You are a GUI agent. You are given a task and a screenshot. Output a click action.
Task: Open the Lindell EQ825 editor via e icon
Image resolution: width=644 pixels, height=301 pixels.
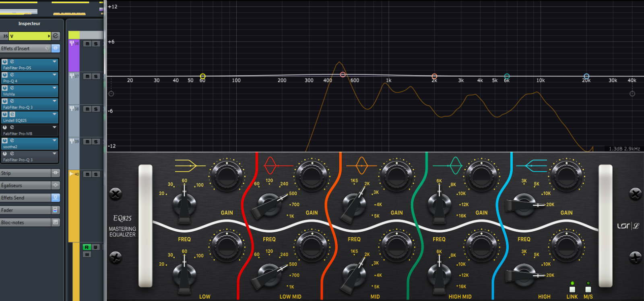(12, 114)
